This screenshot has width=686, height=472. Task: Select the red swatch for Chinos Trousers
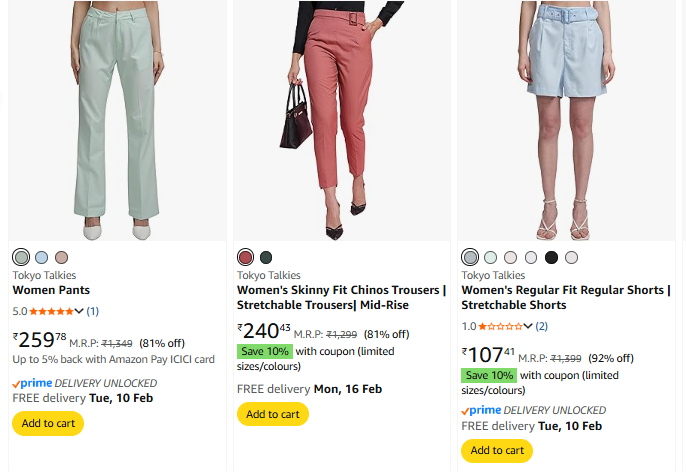[246, 257]
